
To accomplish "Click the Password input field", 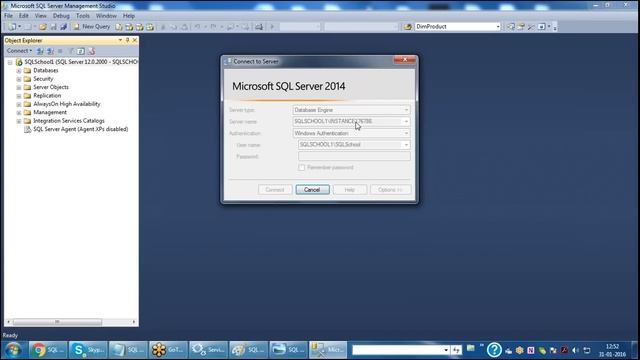I will pyautogui.click(x=354, y=156).
